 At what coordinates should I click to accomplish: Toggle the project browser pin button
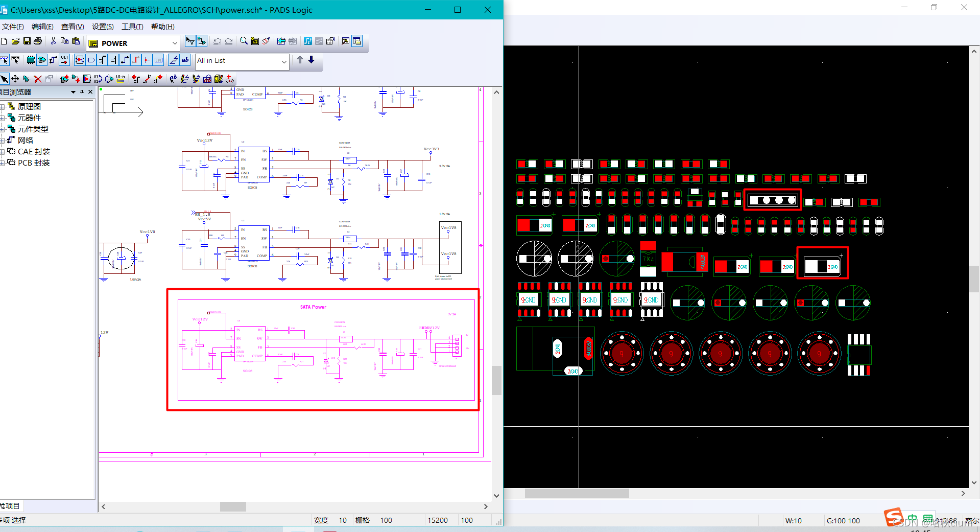82,92
